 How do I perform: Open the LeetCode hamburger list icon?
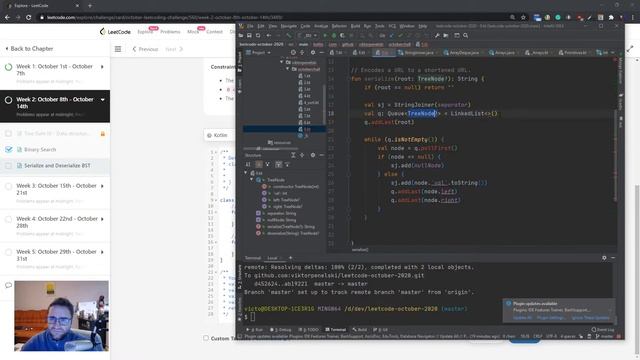tap(118, 49)
